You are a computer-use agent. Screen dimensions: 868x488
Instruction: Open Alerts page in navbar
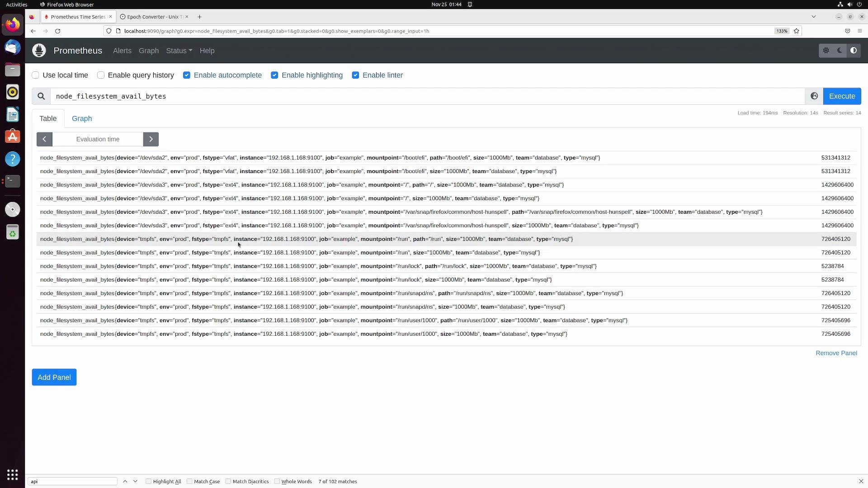pos(122,51)
